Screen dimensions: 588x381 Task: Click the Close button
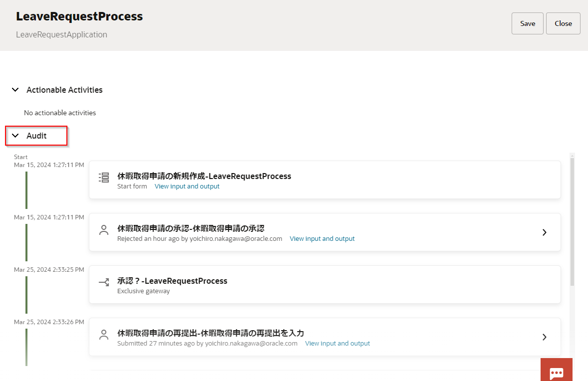tap(563, 23)
